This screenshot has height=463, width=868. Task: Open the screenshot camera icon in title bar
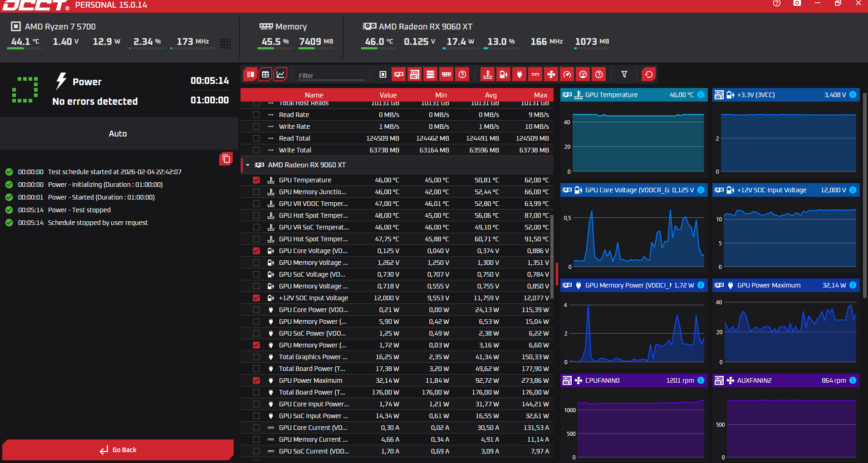click(x=797, y=3)
